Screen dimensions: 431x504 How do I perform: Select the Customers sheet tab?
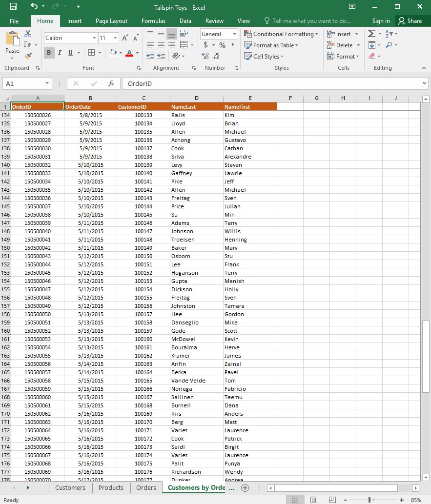pyautogui.click(x=70, y=487)
